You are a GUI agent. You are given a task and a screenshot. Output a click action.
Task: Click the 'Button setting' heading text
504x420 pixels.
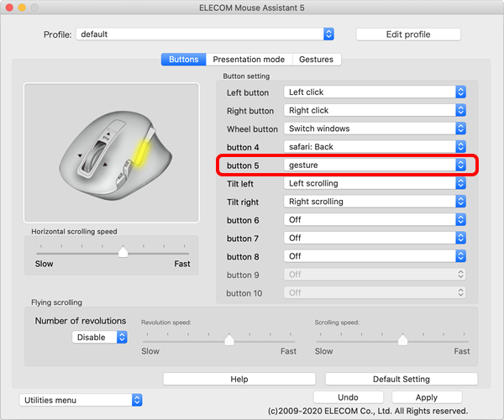coord(246,76)
